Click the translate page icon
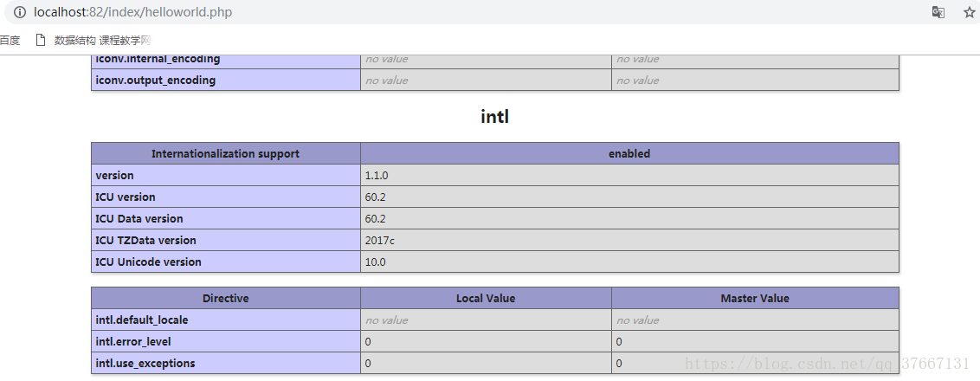 (x=938, y=12)
